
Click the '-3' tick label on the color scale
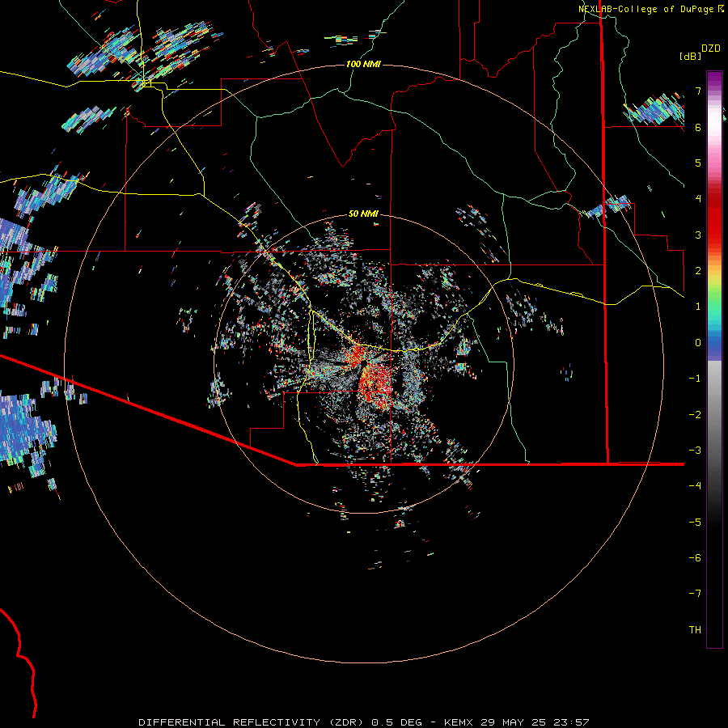pos(695,451)
